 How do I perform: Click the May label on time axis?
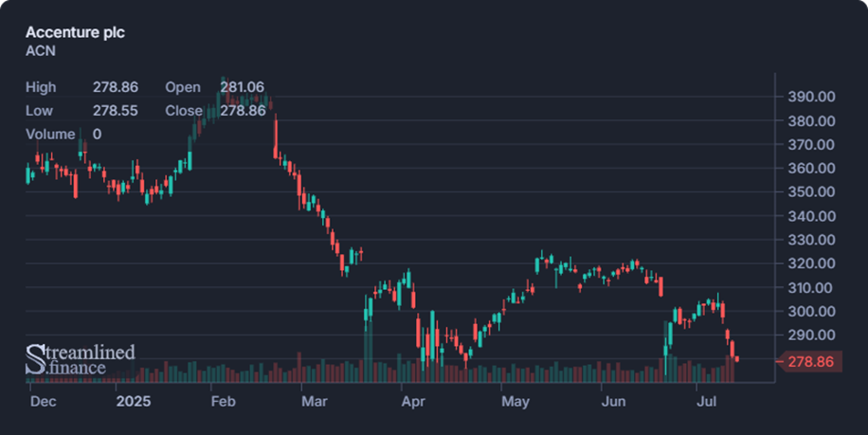(x=515, y=401)
